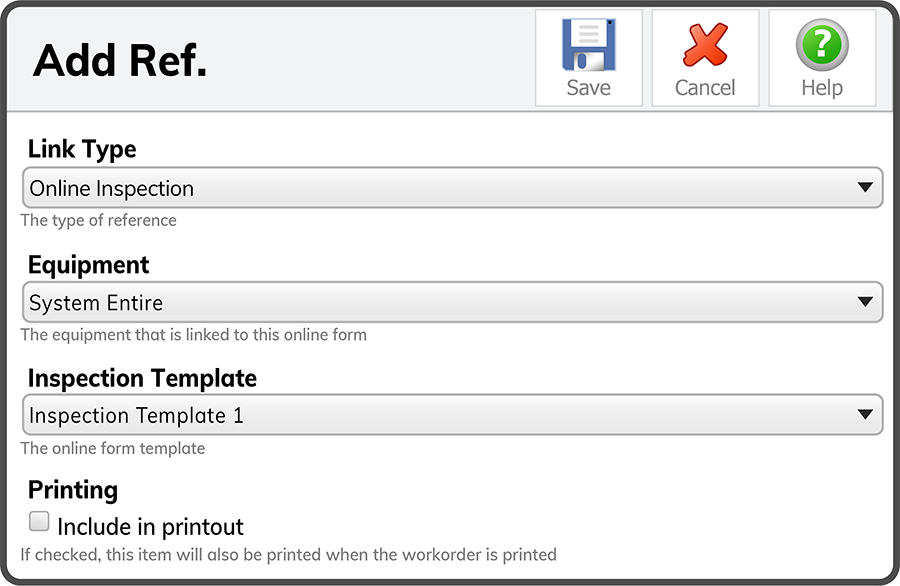This screenshot has width=900, height=586.
Task: Click the Cancel text label
Action: 705,88
